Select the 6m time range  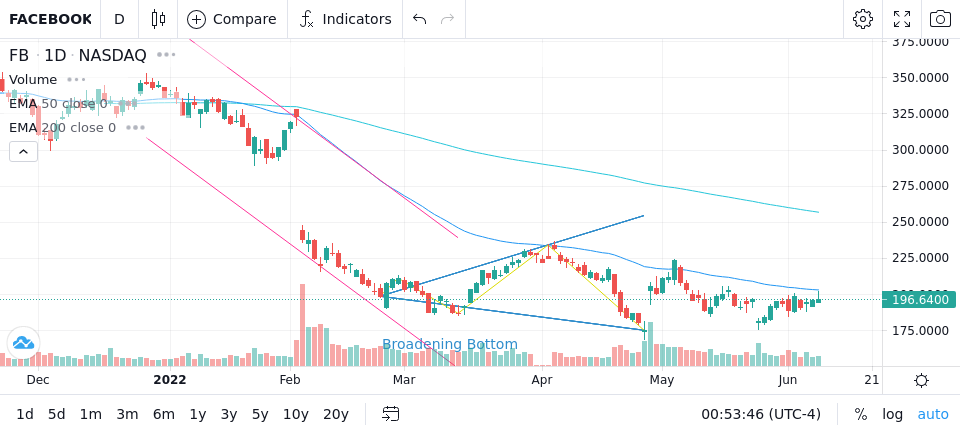(163, 414)
